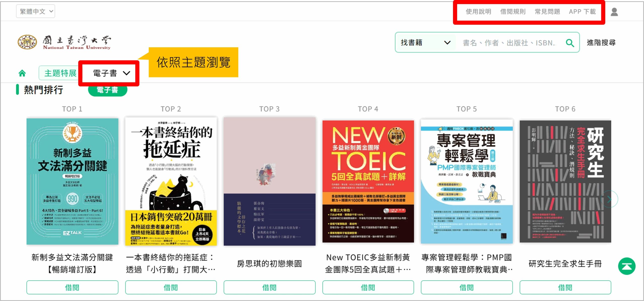Open the user account icon
This screenshot has height=301, width=644.
[x=614, y=12]
